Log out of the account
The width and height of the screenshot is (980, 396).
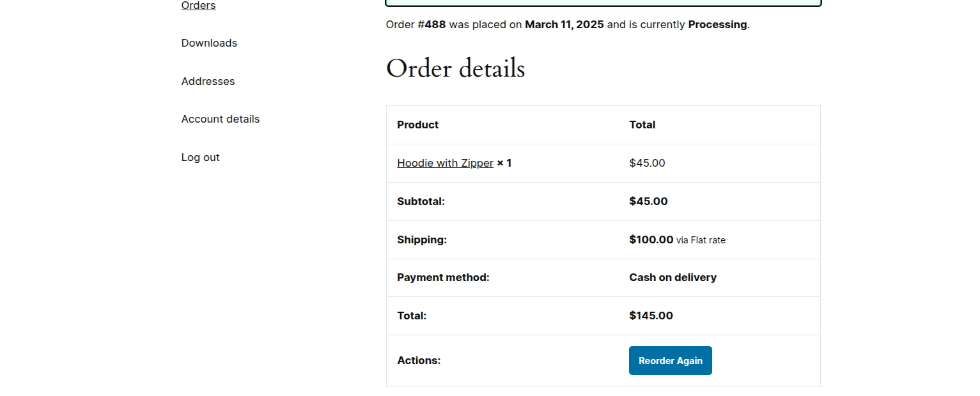[200, 157]
